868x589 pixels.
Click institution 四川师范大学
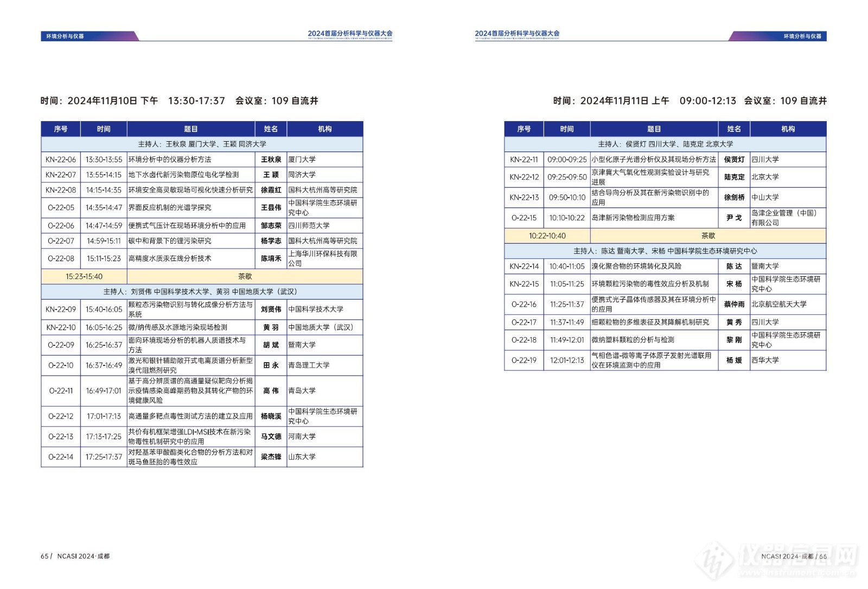point(309,225)
